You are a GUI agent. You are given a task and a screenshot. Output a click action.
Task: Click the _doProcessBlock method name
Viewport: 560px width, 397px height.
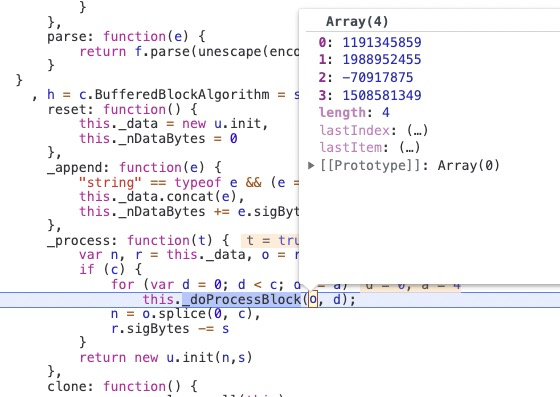coord(242,299)
